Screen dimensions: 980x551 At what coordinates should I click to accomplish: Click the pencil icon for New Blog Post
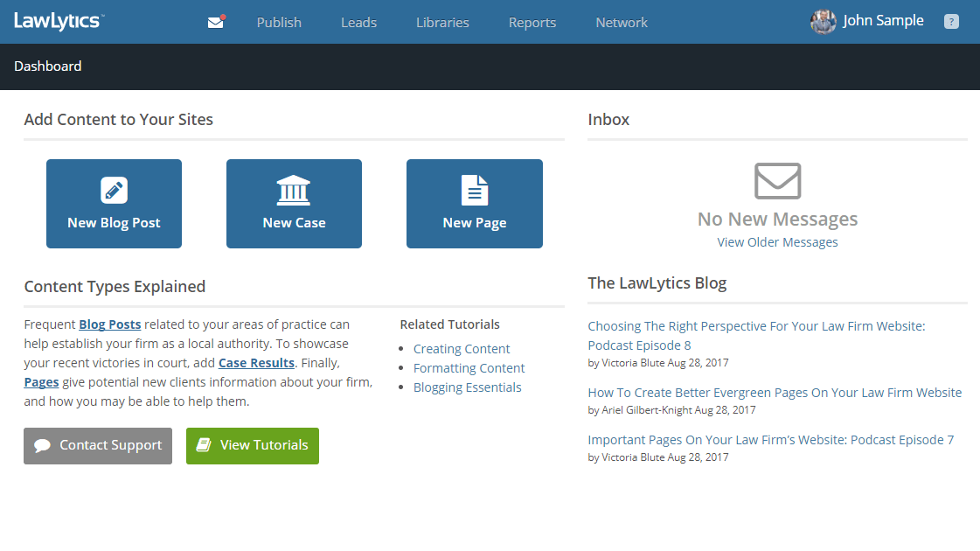point(114,190)
